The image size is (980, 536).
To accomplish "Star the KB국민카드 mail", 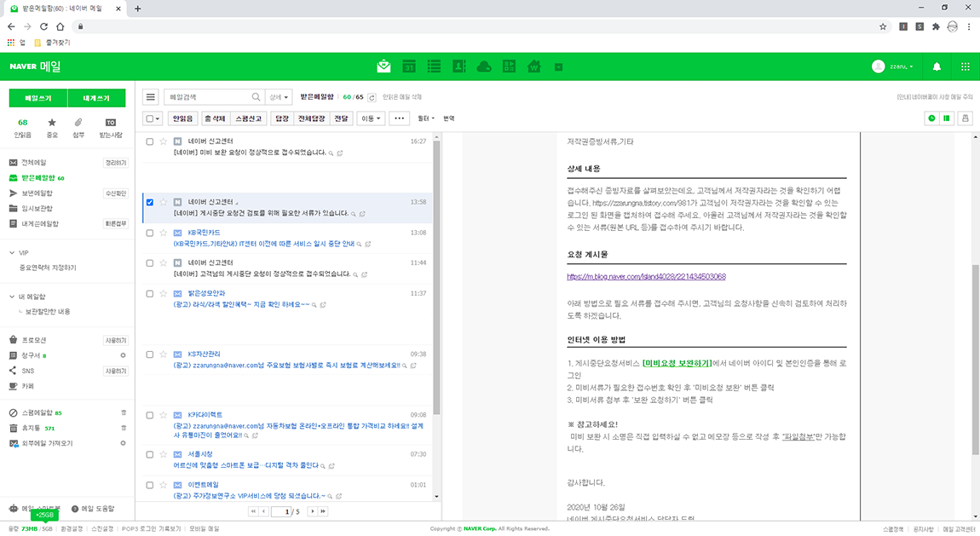I will click(x=163, y=233).
